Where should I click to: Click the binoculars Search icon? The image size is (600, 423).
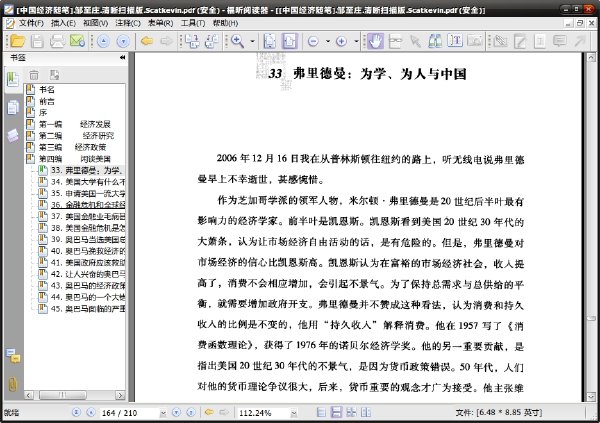pos(435,41)
